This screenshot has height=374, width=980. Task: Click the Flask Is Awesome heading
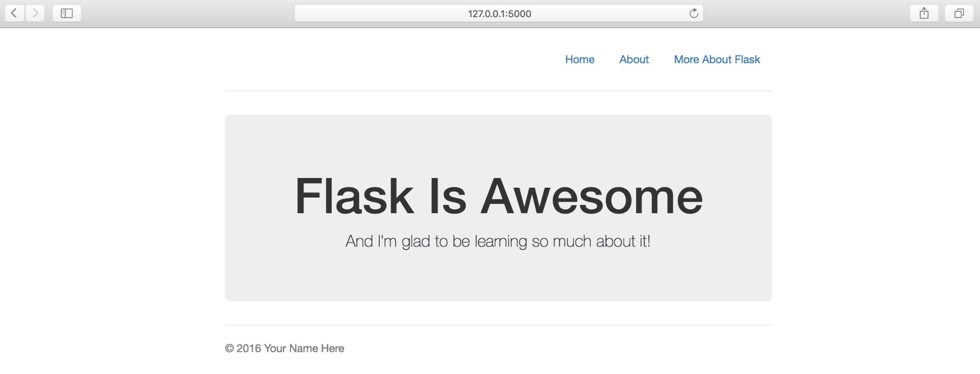click(x=499, y=196)
